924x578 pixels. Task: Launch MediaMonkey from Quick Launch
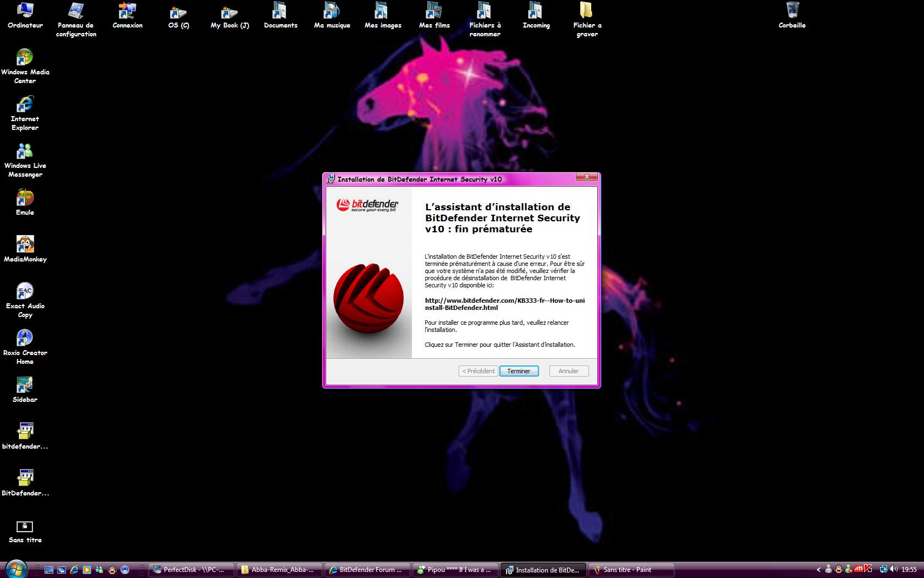click(x=112, y=570)
